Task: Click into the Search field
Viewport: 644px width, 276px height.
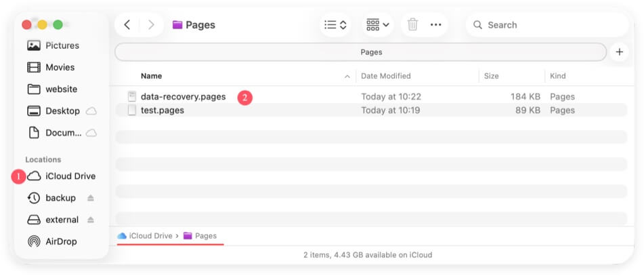Action: (546, 24)
